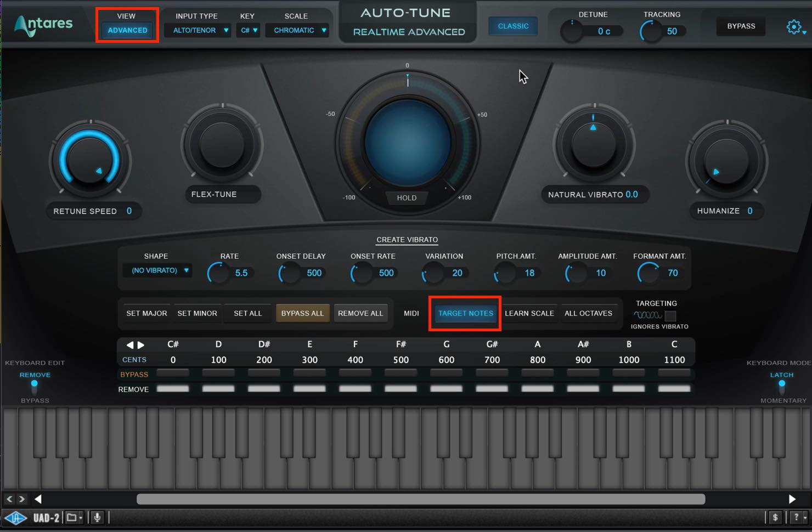Click the Onset Delay knob
The height and width of the screenshot is (532, 812).
[290, 273]
